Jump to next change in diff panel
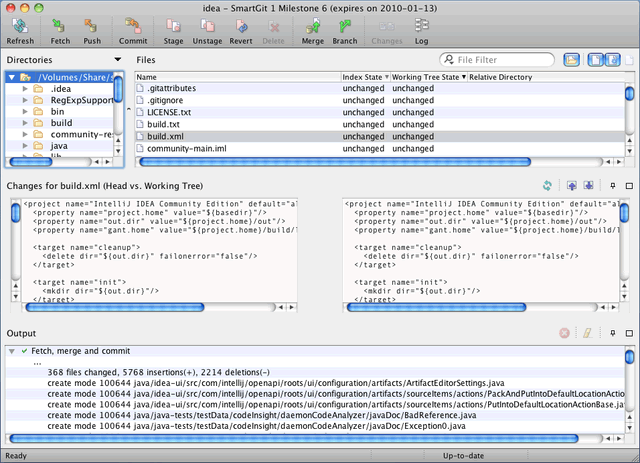 click(x=589, y=186)
